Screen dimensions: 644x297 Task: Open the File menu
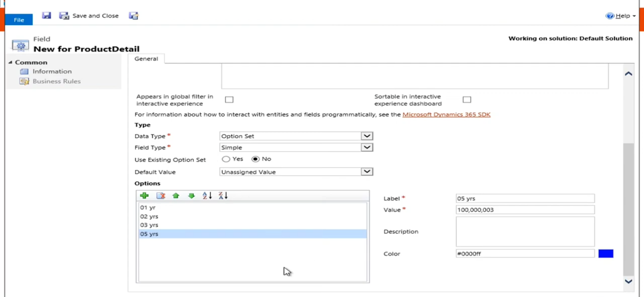(18, 20)
